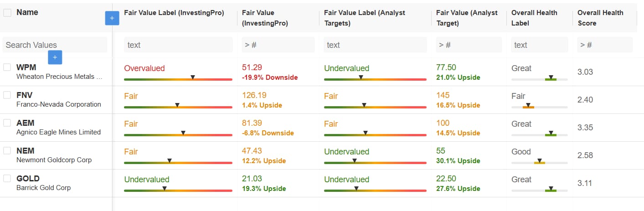The height and width of the screenshot is (211, 644).
Task: Click the blue plus button below Search Values
Action: point(55,57)
